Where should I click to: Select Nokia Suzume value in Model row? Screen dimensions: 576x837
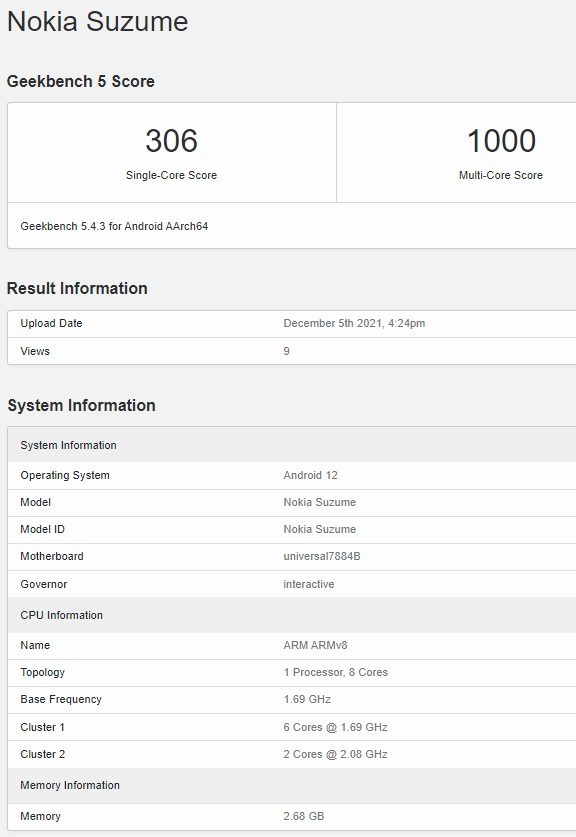(319, 502)
